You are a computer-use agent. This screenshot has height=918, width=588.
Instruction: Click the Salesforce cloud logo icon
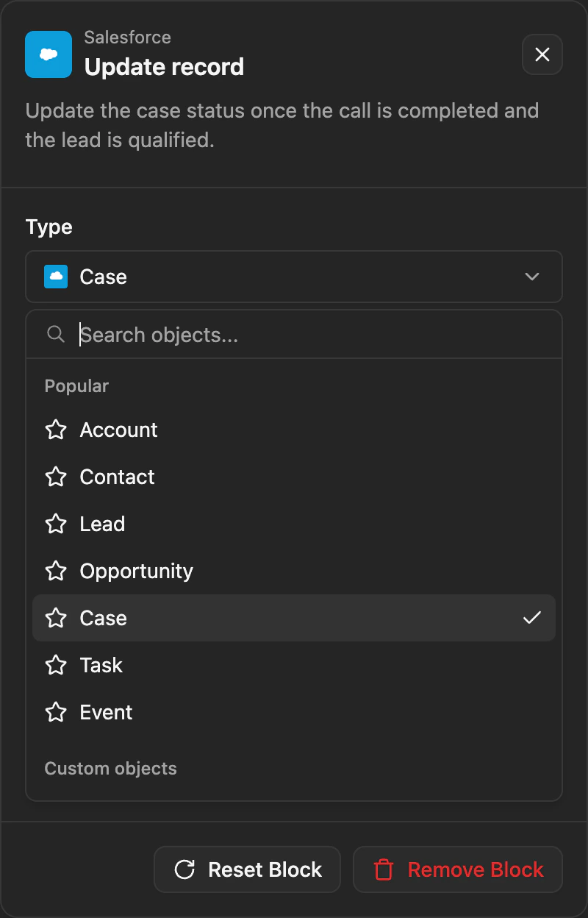pos(49,54)
